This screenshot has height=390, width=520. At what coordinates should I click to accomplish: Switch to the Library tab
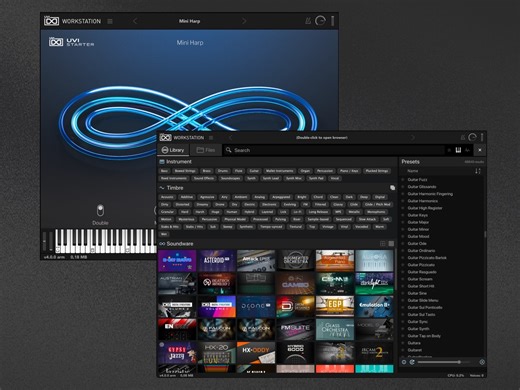tap(173, 150)
